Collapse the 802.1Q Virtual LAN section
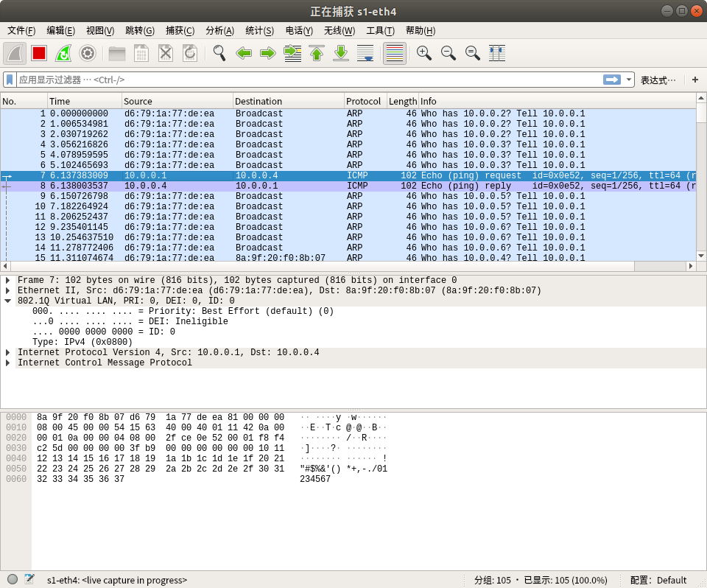This screenshot has width=707, height=588. coord(8,301)
